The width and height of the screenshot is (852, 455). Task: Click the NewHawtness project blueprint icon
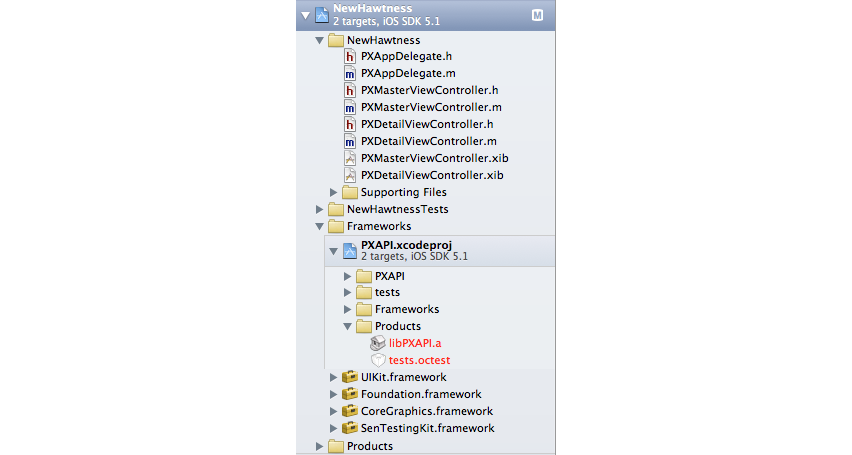click(x=322, y=15)
